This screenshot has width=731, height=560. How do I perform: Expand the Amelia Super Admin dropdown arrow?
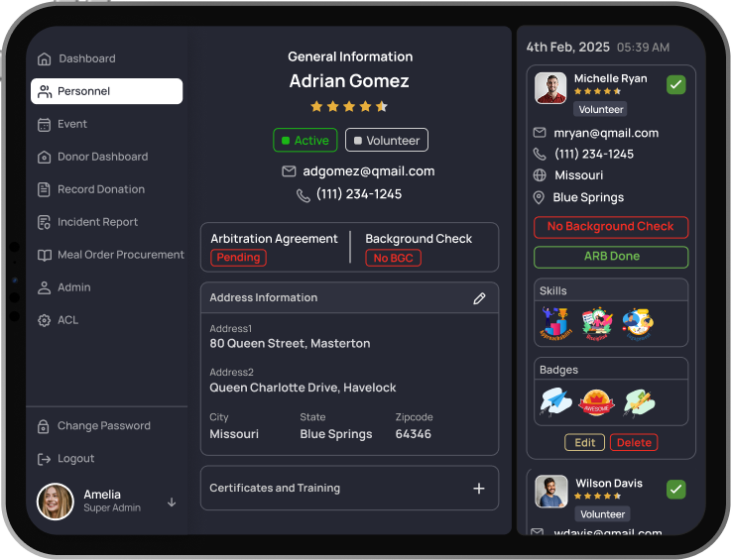point(172,503)
